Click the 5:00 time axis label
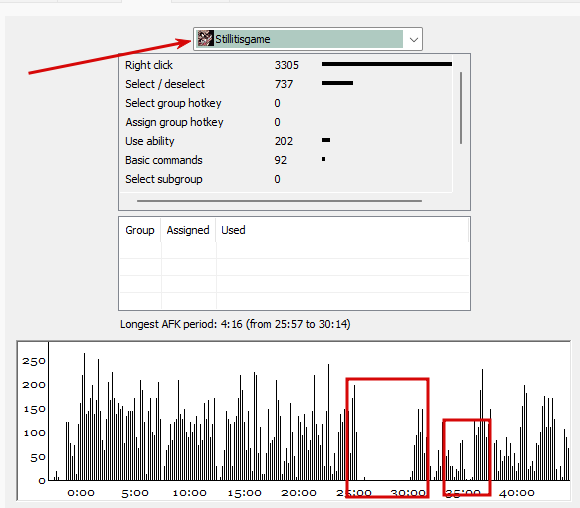Image resolution: width=580 pixels, height=508 pixels. (x=135, y=493)
